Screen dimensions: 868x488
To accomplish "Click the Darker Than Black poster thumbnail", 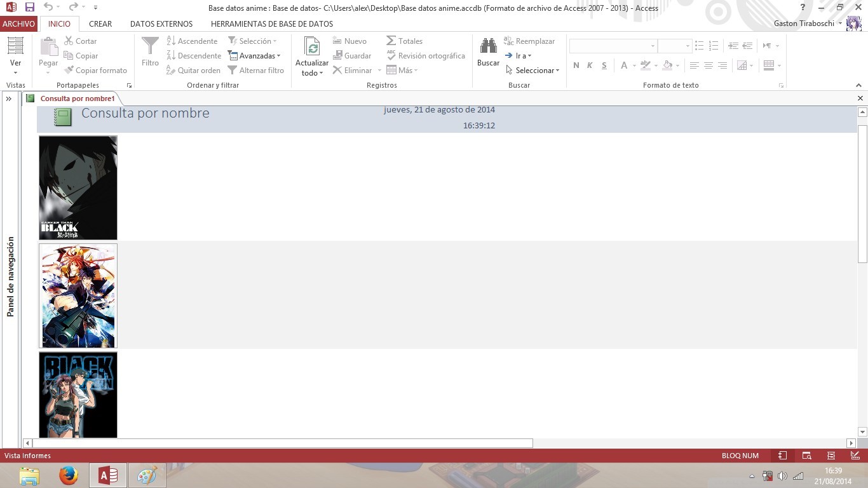I will [x=78, y=187].
